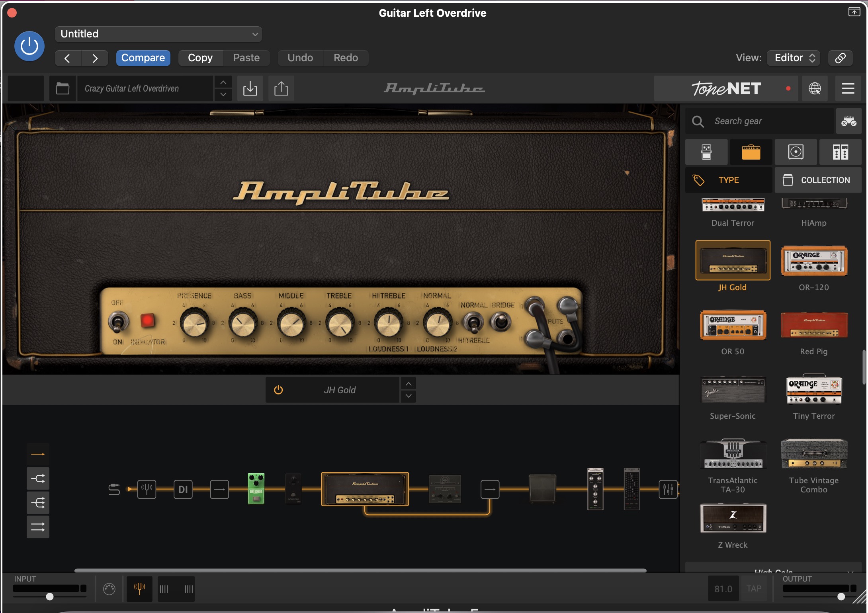
Task: Flip the amp OFF/ON power switch
Action: coord(118,322)
